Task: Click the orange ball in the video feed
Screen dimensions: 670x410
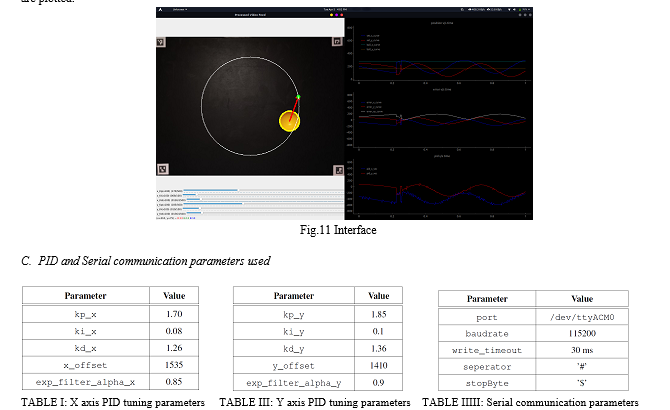Action: [x=289, y=121]
